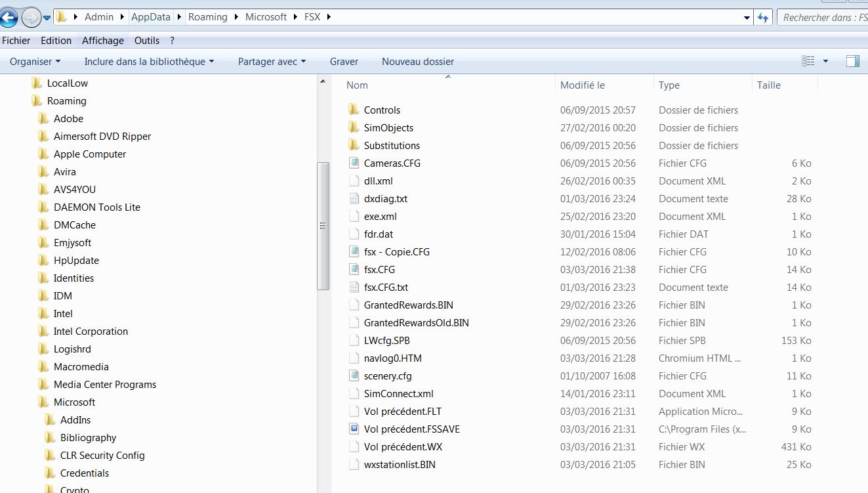This screenshot has height=493, width=868.
Task: Select 'Intel Corporation' in the tree
Action: [x=91, y=331]
